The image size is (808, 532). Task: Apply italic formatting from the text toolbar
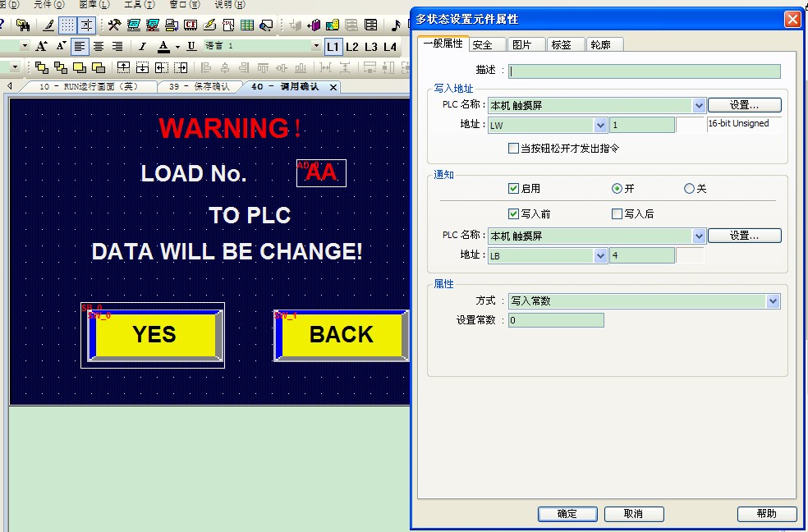[x=141, y=48]
